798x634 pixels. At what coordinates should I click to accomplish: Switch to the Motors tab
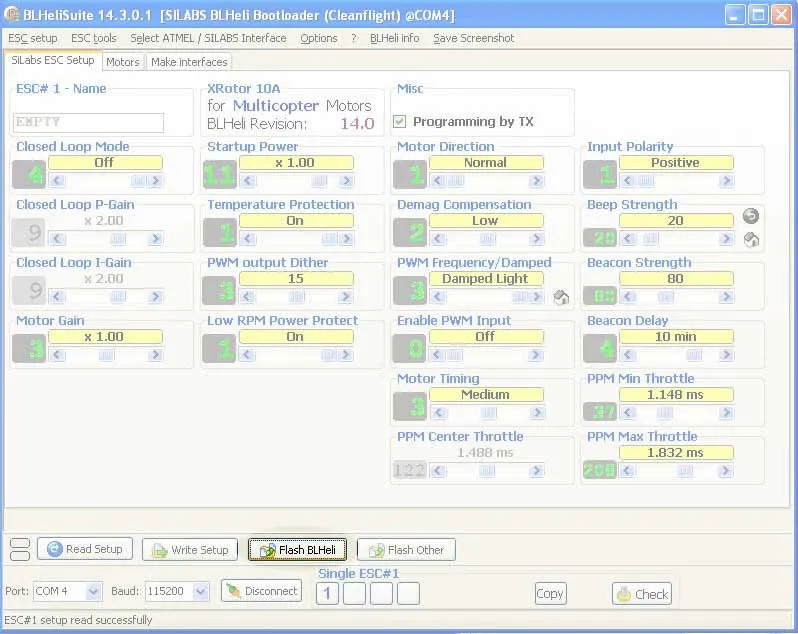[x=123, y=62]
